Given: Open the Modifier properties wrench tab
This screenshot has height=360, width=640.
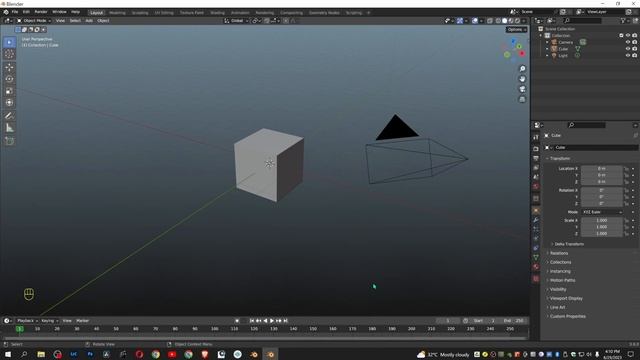Looking at the screenshot, I should click(536, 220).
